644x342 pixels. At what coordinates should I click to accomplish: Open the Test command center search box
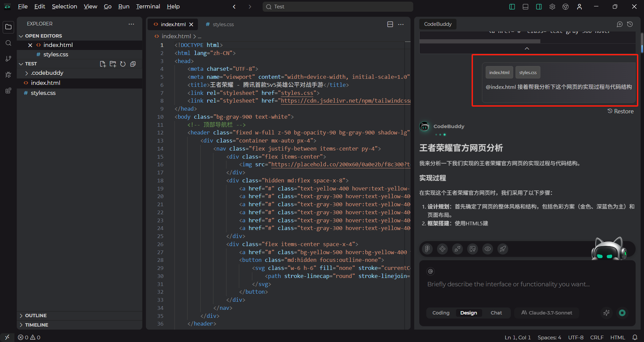coord(337,7)
